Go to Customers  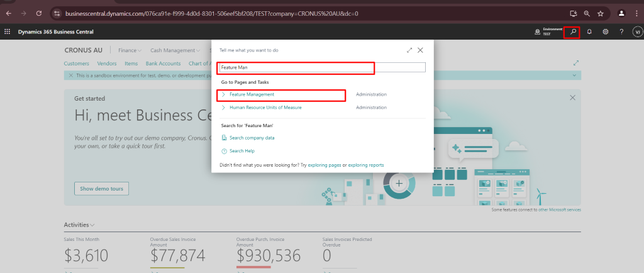(76, 64)
